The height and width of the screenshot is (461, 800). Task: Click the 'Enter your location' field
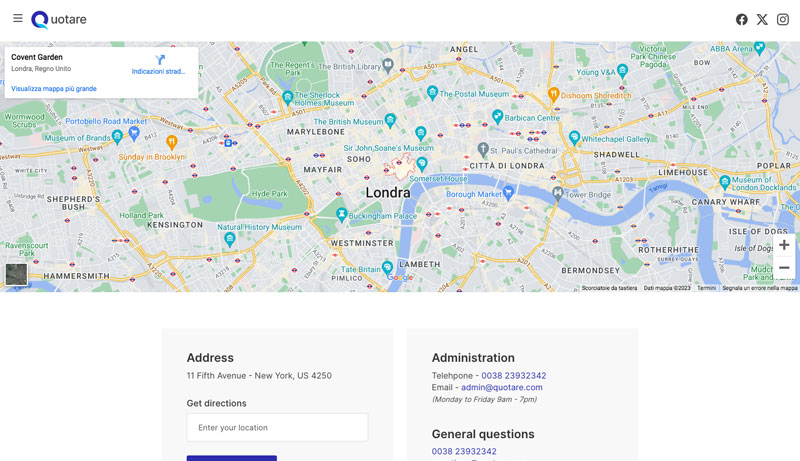(x=277, y=427)
